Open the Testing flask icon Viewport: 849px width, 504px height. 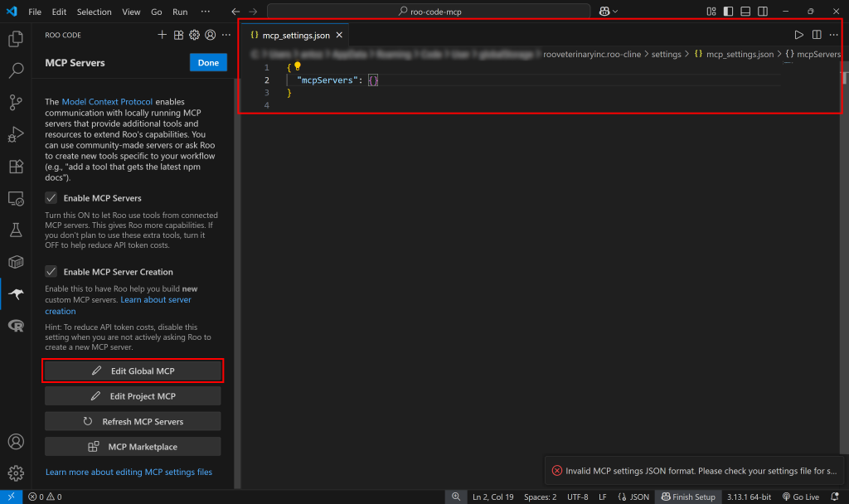17,230
